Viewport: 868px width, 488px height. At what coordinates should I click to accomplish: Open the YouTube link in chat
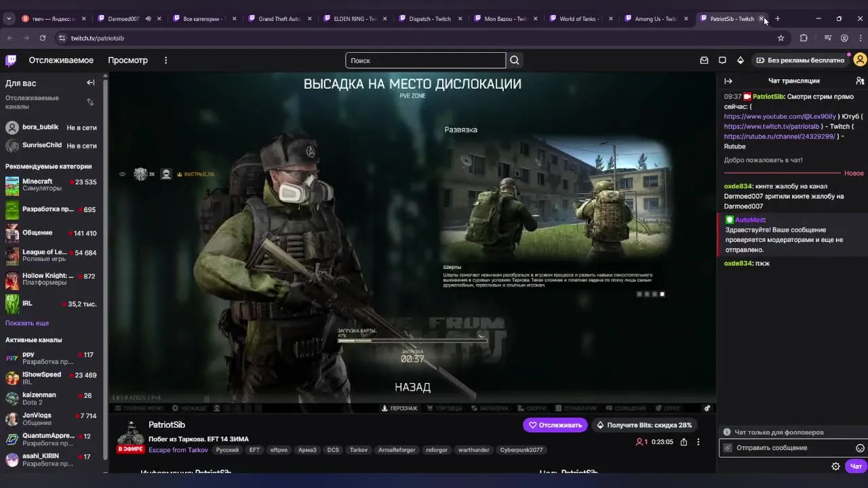(x=780, y=117)
